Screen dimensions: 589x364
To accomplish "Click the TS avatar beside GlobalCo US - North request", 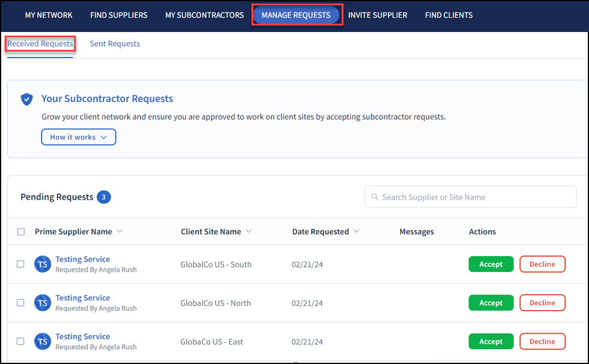I will [42, 302].
